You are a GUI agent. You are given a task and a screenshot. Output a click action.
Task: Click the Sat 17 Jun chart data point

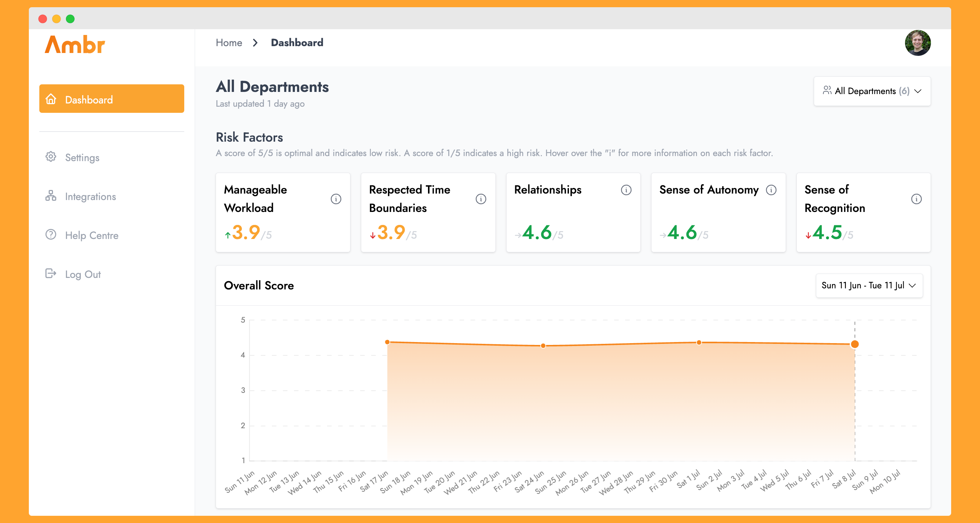coord(387,342)
